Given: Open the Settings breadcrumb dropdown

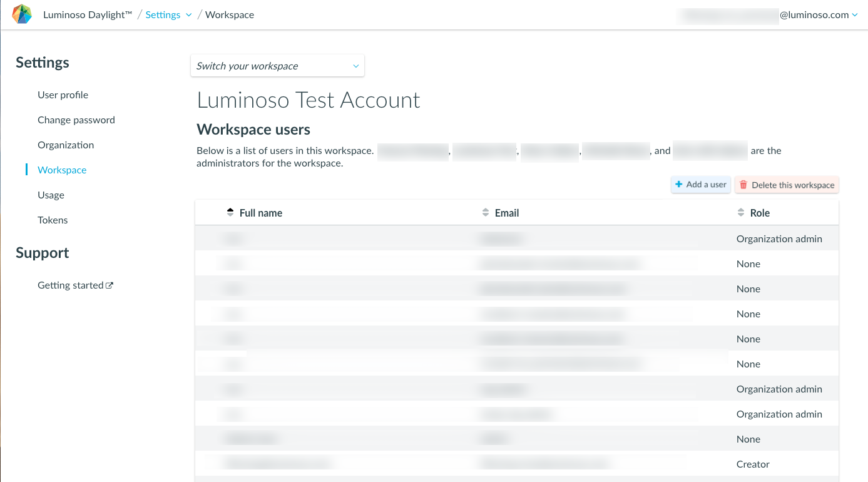Looking at the screenshot, I should coord(168,15).
